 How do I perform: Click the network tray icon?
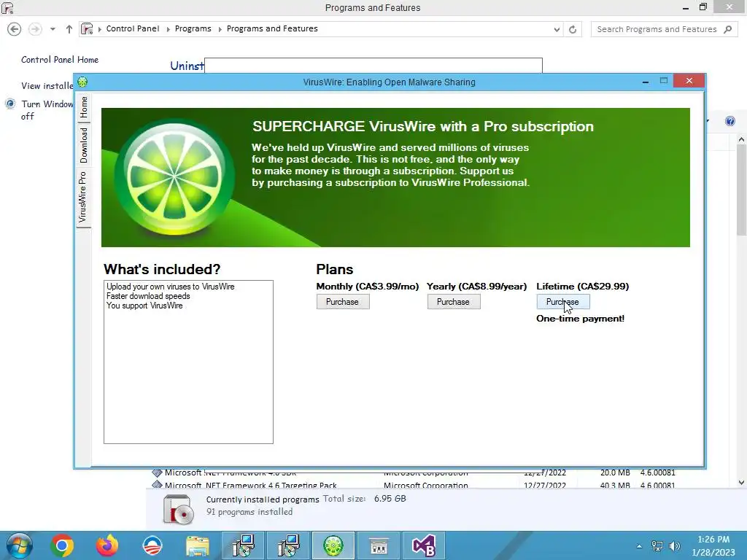pyautogui.click(x=657, y=546)
